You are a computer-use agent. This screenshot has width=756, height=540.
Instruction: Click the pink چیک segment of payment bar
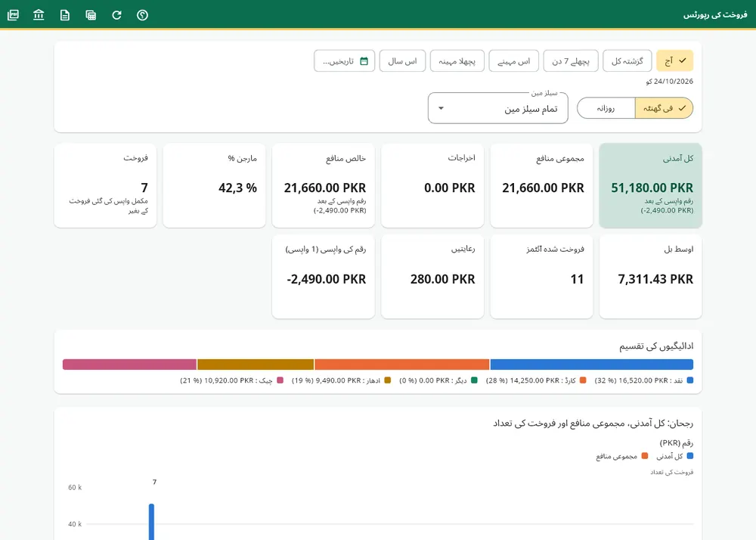click(x=130, y=365)
